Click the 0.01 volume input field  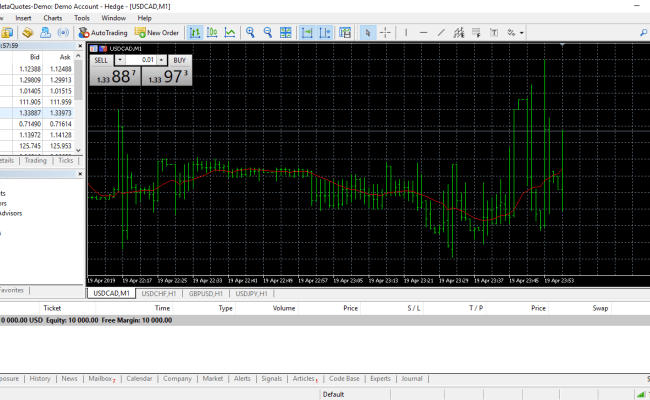[x=140, y=60]
